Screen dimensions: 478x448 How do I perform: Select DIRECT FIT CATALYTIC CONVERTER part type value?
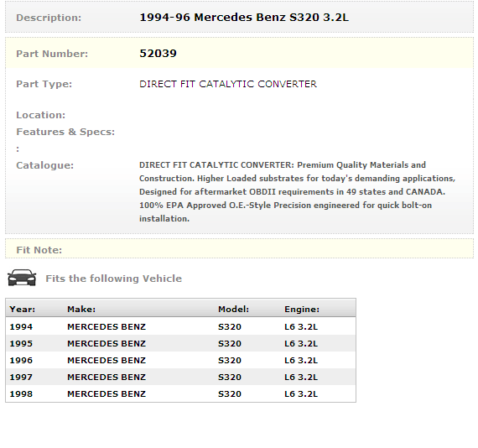pyautogui.click(x=228, y=84)
